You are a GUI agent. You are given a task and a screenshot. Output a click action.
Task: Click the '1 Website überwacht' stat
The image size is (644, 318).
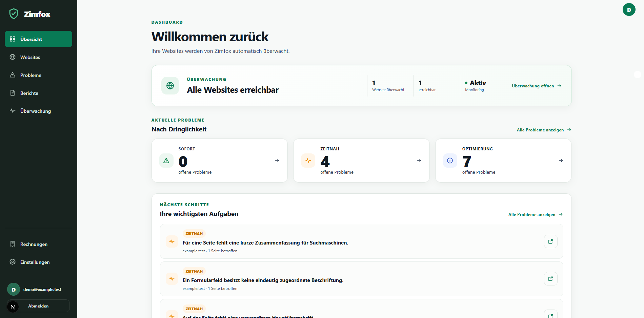point(388,86)
